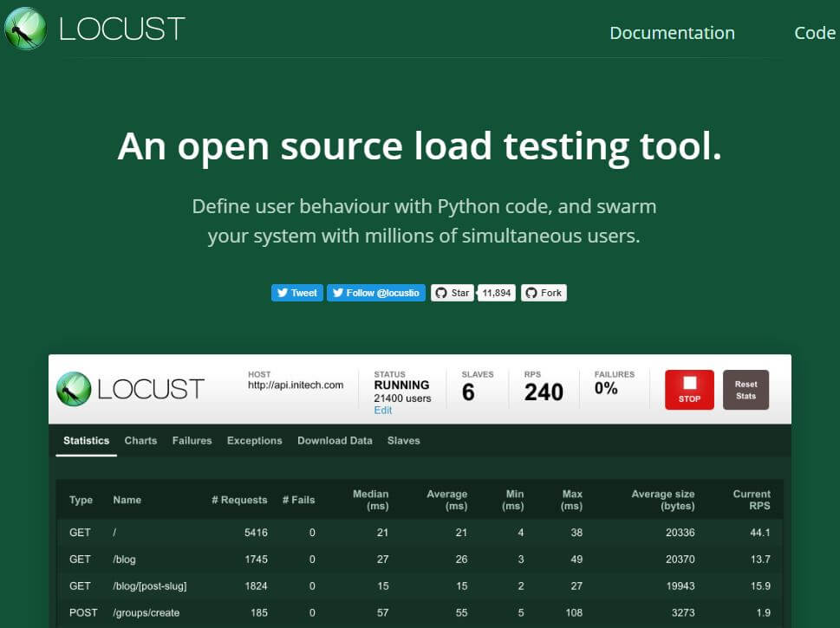
Task: Open the Exceptions tab
Action: click(x=255, y=441)
